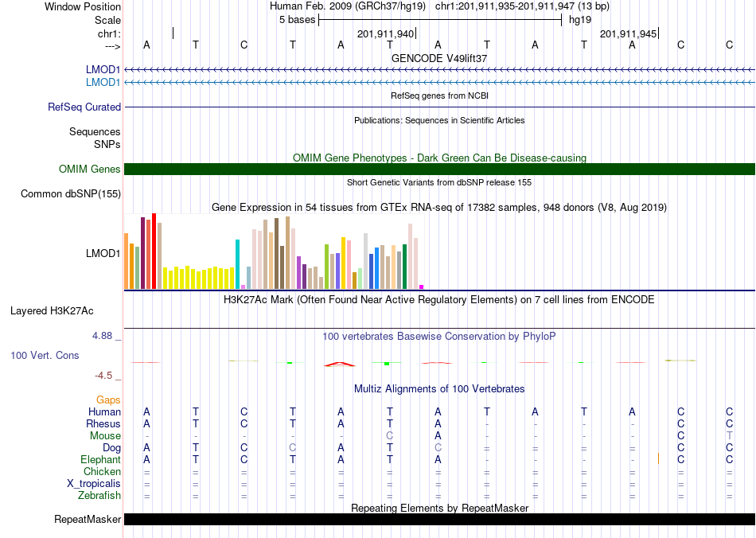
Task: Click the dark blue LMOD1 gene label
Action: click(x=103, y=69)
